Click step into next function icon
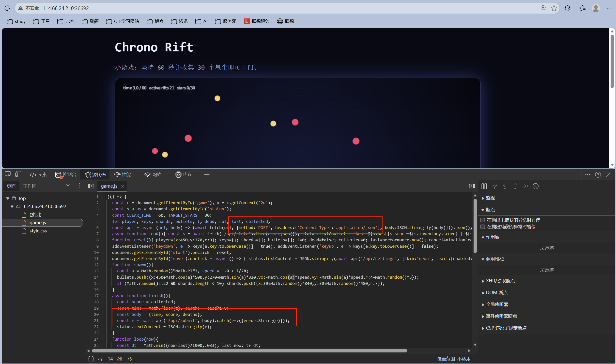 coord(505,186)
